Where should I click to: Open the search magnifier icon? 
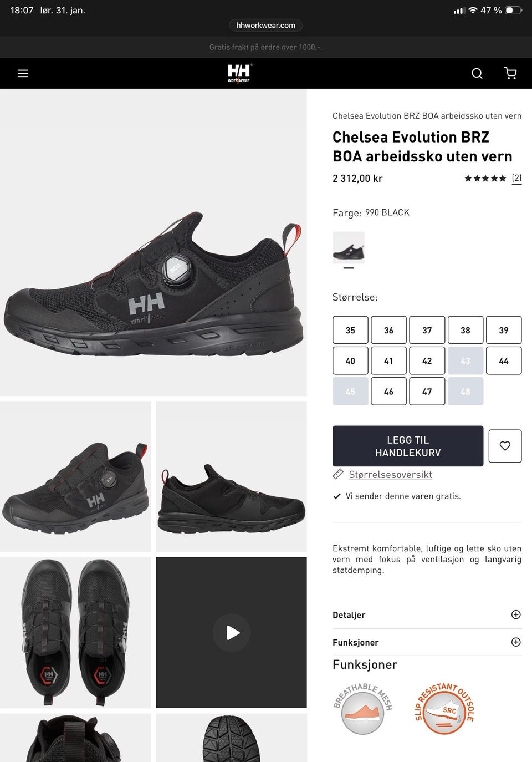tap(477, 73)
